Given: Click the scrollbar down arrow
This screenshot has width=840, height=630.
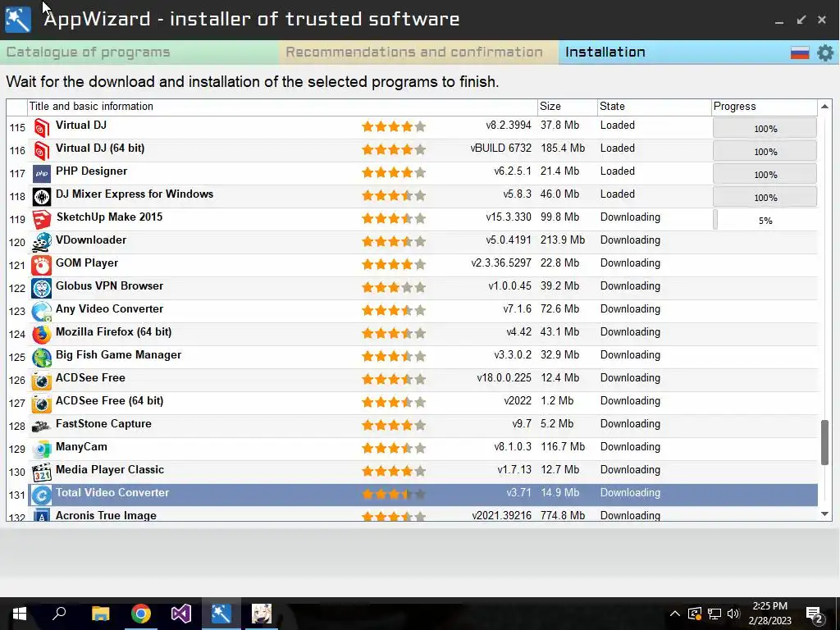Looking at the screenshot, I should 825,514.
